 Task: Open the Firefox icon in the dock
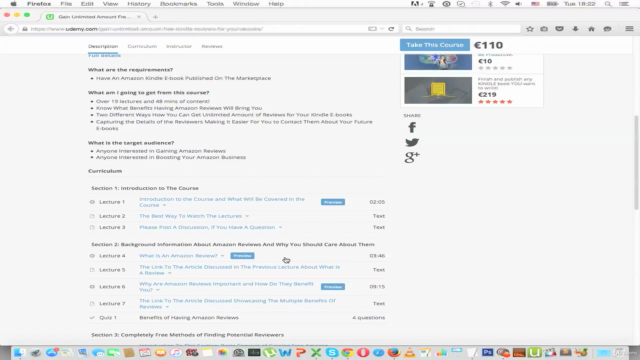[394, 352]
